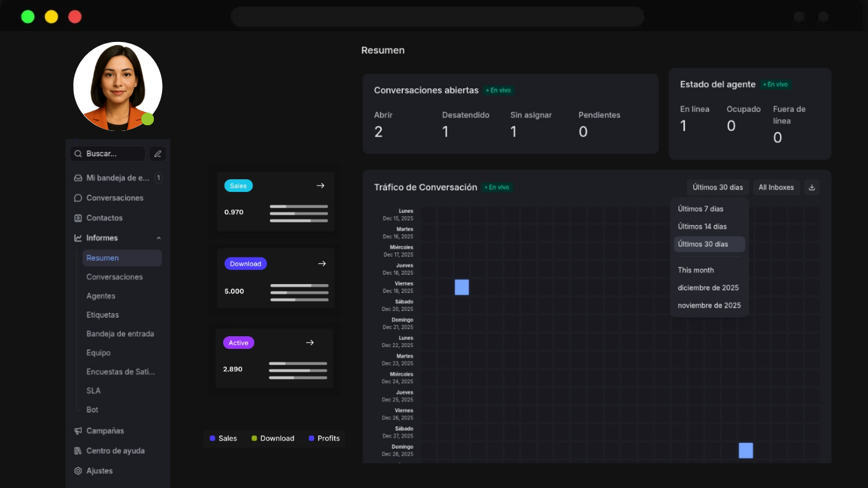Viewport: 868px width, 488px height.
Task: Click the arrow on the Sales card
Action: click(x=320, y=186)
